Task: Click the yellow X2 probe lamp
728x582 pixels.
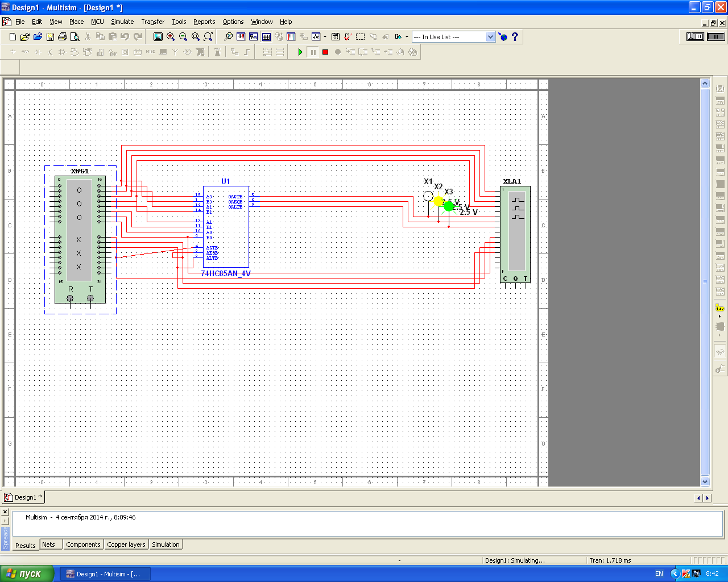Action: [x=438, y=201]
